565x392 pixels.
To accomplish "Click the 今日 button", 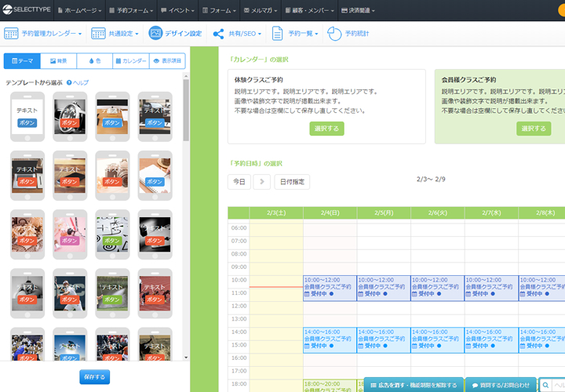I will pos(239,182).
